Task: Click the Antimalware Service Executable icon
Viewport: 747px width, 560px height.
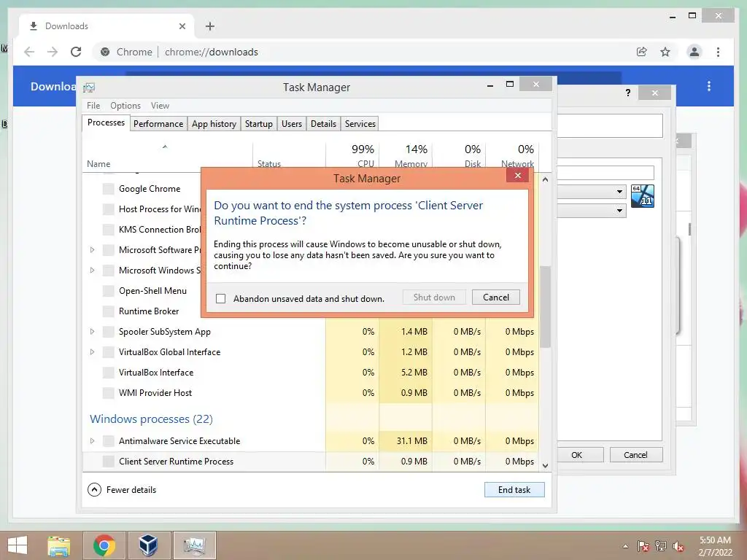Action: (109, 441)
